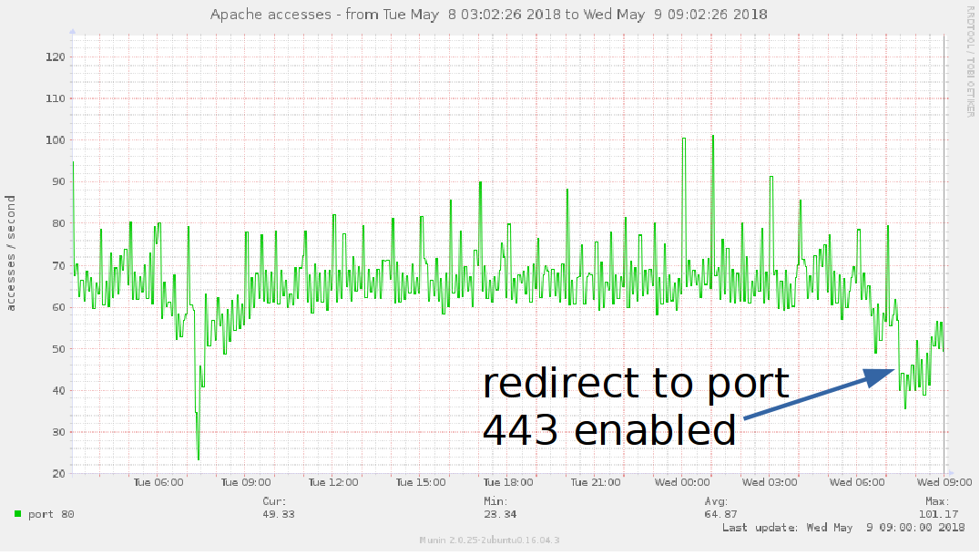Click the 'Apache accesses' graph title
Image resolution: width=980 pixels, height=556 pixels.
click(x=488, y=15)
